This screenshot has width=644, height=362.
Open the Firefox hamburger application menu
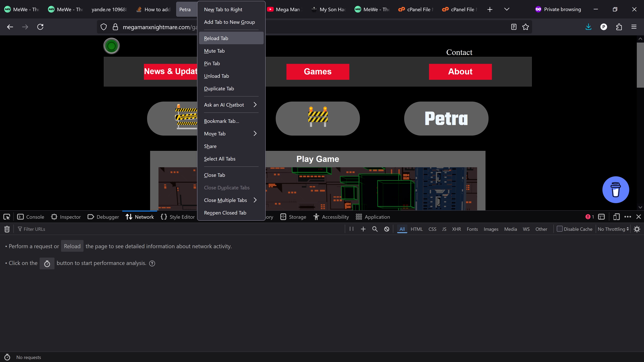(634, 27)
